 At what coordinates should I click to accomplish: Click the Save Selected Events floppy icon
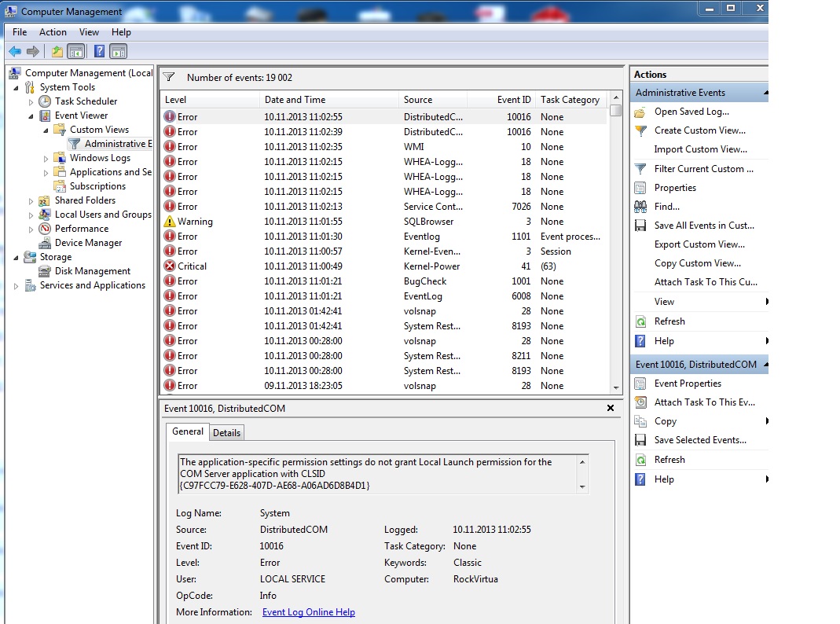click(x=640, y=440)
